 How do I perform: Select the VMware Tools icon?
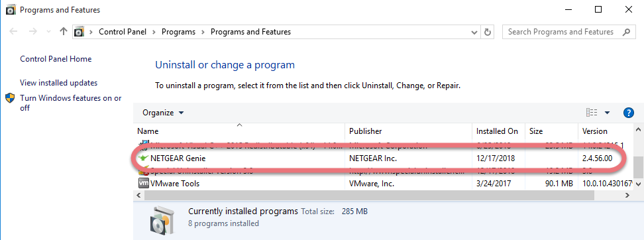tap(144, 183)
